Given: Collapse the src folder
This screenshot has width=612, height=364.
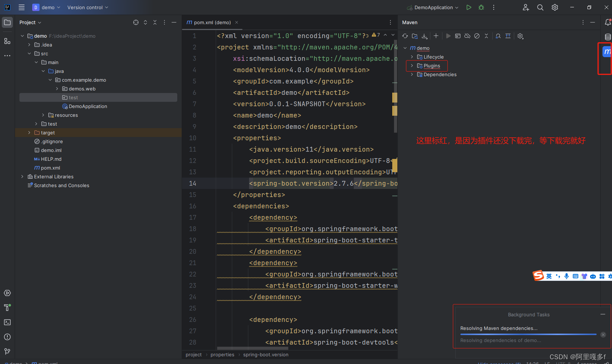Looking at the screenshot, I should pos(29,53).
